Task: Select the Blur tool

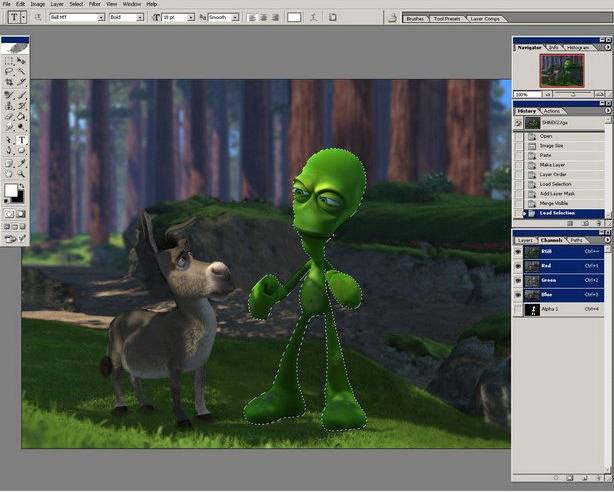Action: pos(9,127)
